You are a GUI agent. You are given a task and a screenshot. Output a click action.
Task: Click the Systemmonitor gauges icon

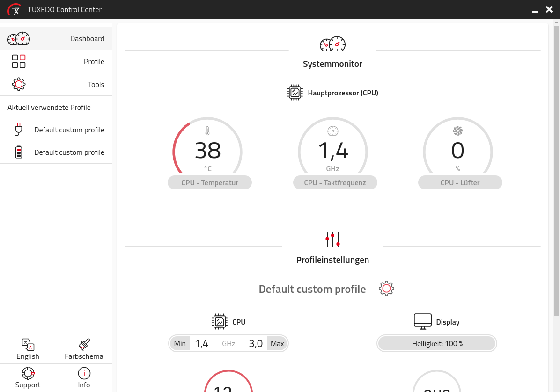[332, 44]
